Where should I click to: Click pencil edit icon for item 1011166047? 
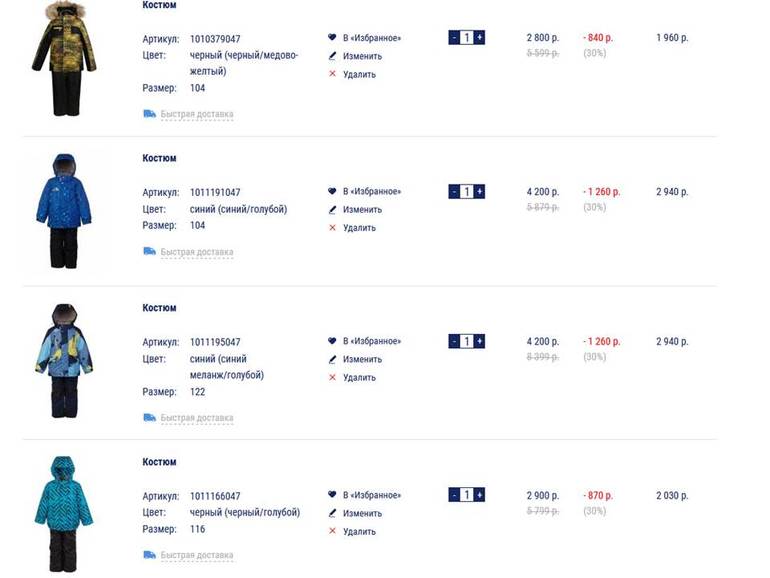333,514
